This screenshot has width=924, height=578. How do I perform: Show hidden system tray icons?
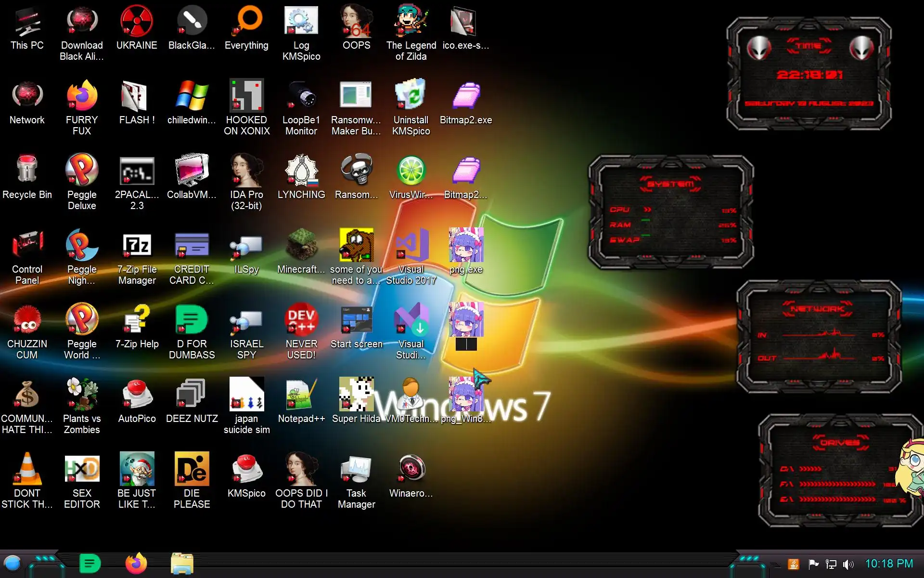775,565
